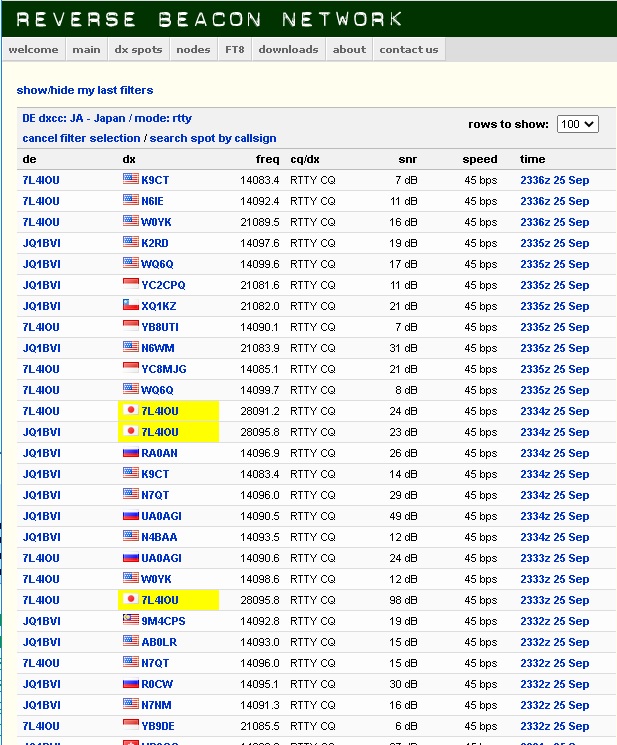Click the US flag next to N6WM

pyautogui.click(x=131, y=346)
